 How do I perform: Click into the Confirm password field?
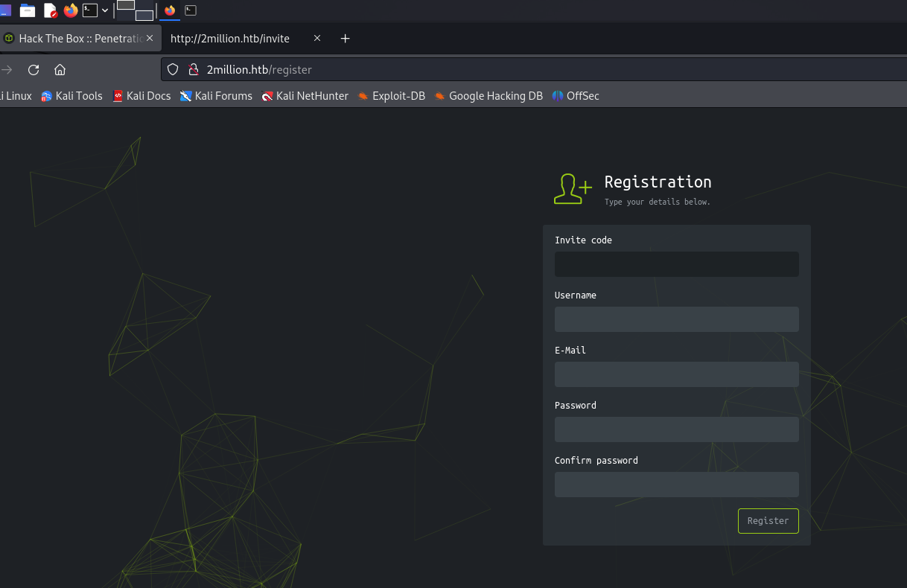(676, 485)
